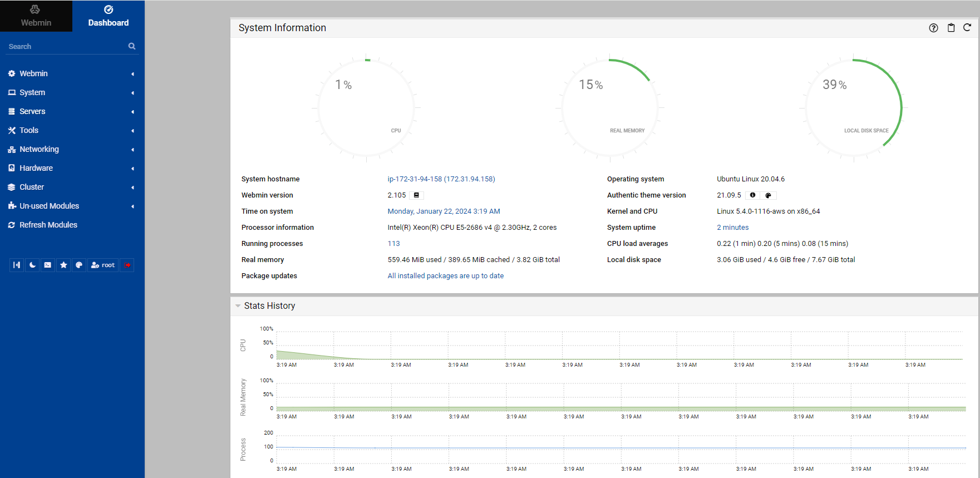Click the theme palette icon next to 21.09.5
Image resolution: width=980 pixels, height=478 pixels.
click(769, 195)
